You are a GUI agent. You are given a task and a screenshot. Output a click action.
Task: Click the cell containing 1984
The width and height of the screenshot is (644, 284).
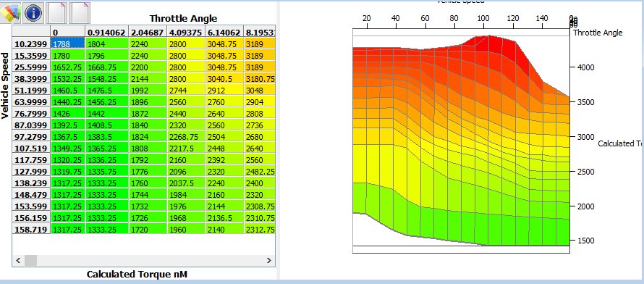pyautogui.click(x=186, y=194)
